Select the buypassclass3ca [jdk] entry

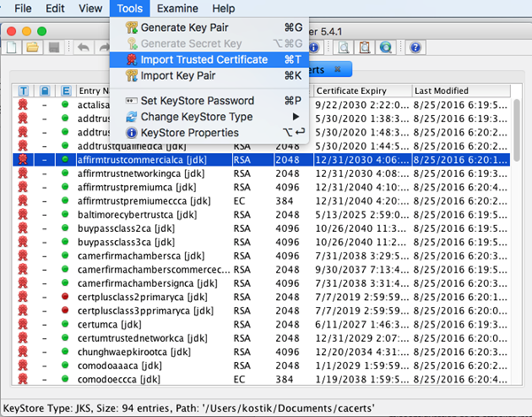click(x=261, y=242)
